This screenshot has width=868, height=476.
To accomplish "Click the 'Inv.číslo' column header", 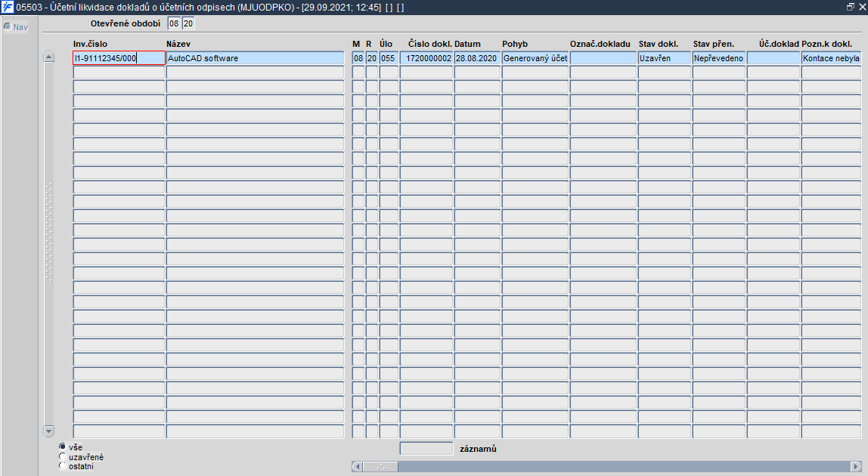I will click(x=90, y=44).
